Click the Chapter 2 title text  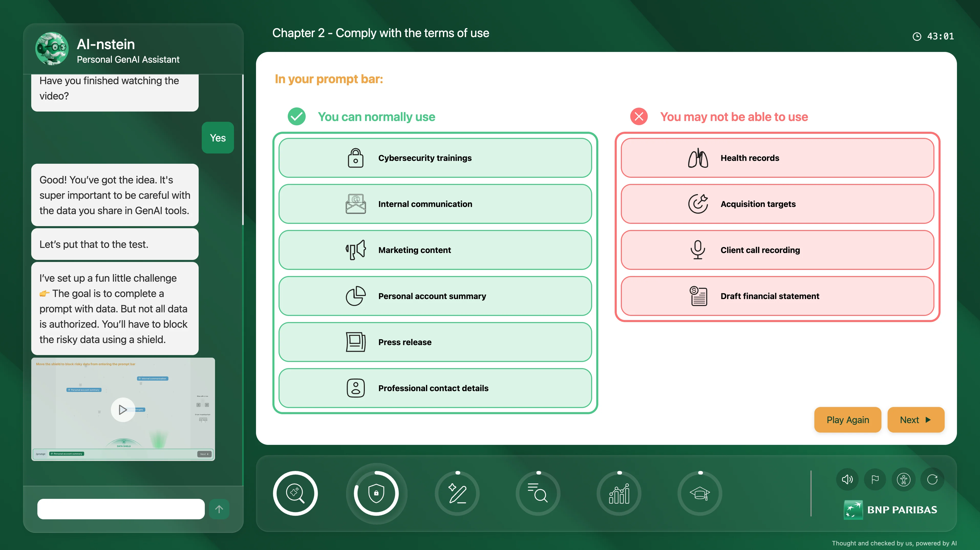pyautogui.click(x=380, y=33)
